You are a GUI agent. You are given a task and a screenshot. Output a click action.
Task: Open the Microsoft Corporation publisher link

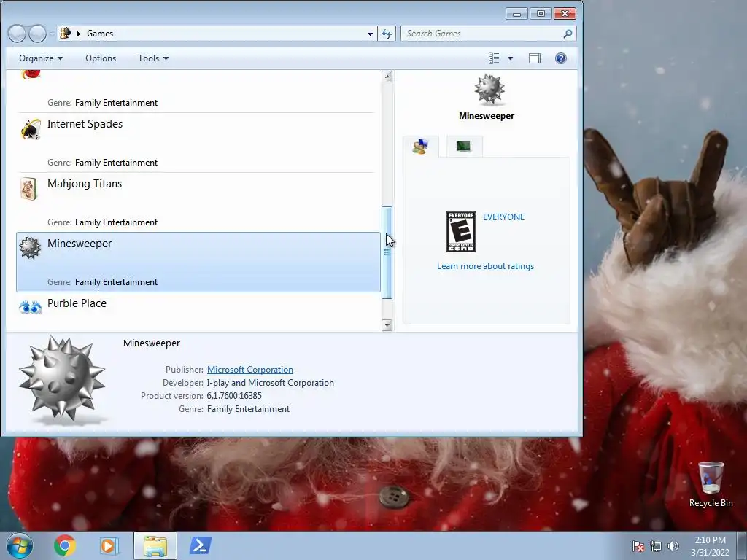(x=250, y=370)
